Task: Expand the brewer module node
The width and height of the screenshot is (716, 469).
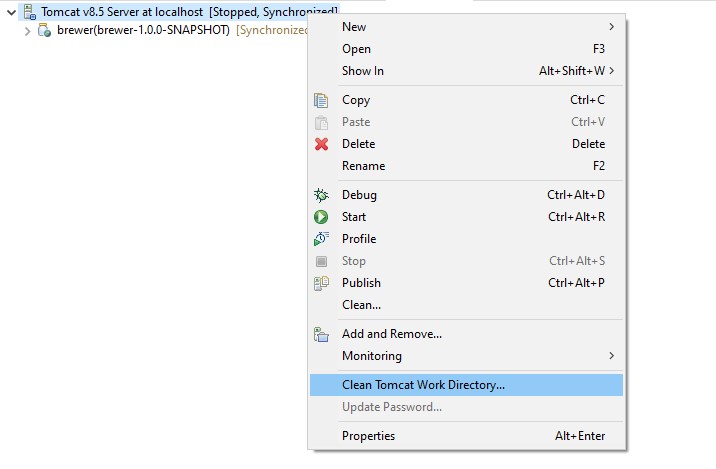Action: [27, 31]
